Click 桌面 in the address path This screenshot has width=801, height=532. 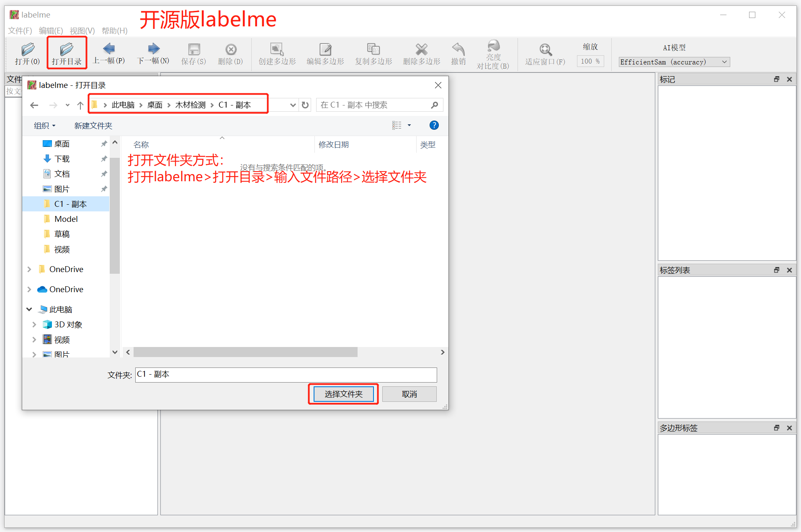(155, 105)
